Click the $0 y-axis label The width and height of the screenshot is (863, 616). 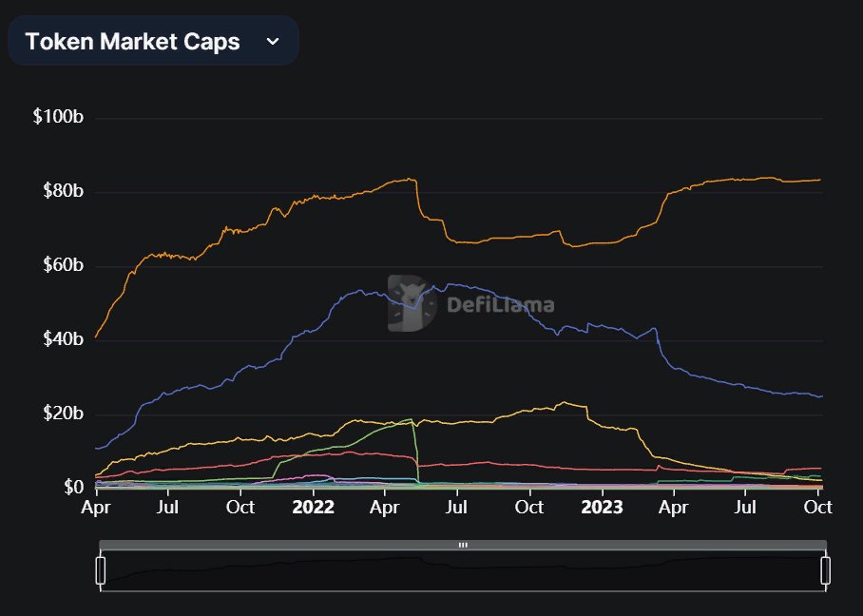pyautogui.click(x=73, y=488)
